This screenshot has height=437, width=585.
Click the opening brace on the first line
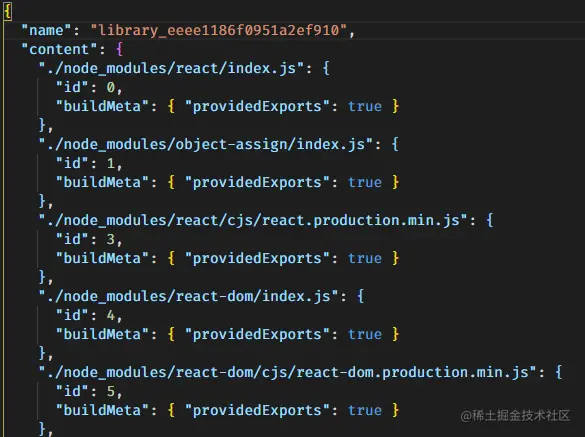coord(8,11)
